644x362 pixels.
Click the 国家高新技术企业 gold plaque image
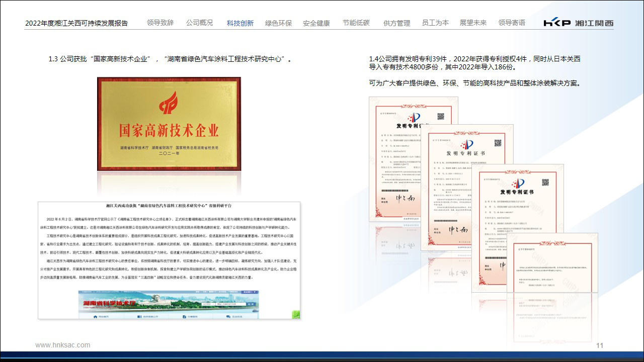[169, 124]
